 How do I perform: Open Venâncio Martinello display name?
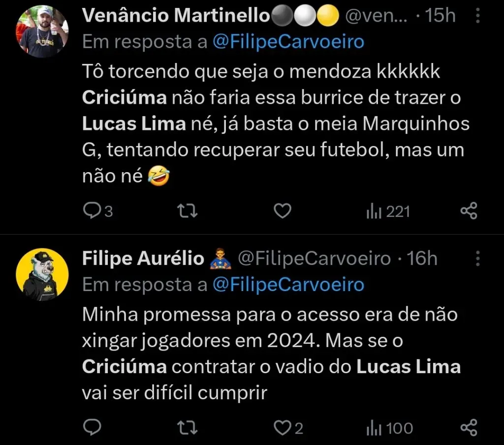(x=176, y=16)
